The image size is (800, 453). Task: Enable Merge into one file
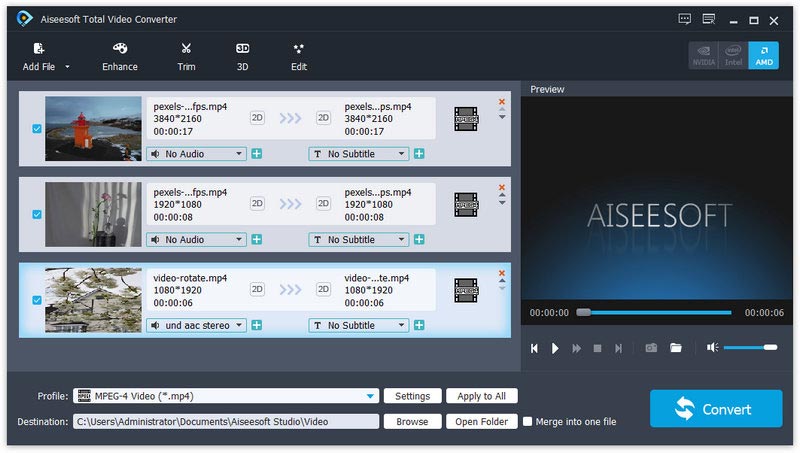point(528,421)
